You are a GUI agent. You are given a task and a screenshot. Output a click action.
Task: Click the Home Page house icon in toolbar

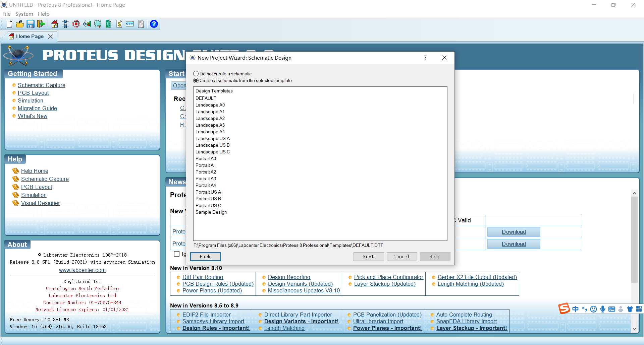pyautogui.click(x=54, y=24)
